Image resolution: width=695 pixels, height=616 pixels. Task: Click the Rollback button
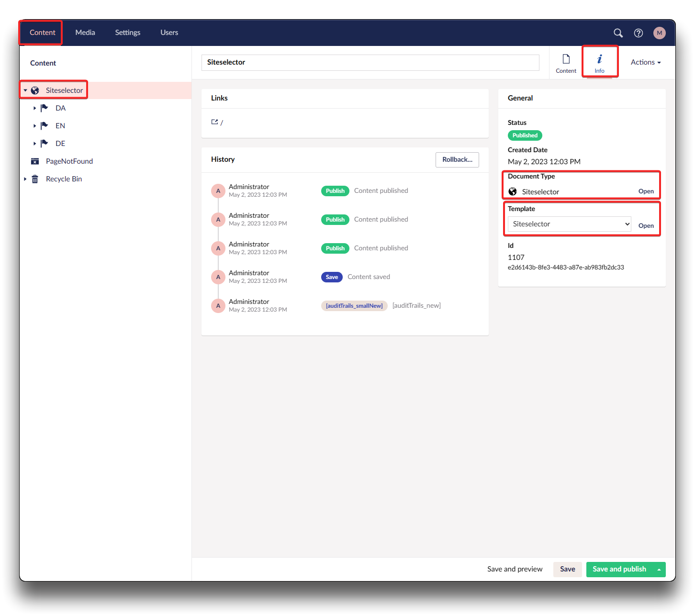pyautogui.click(x=457, y=160)
